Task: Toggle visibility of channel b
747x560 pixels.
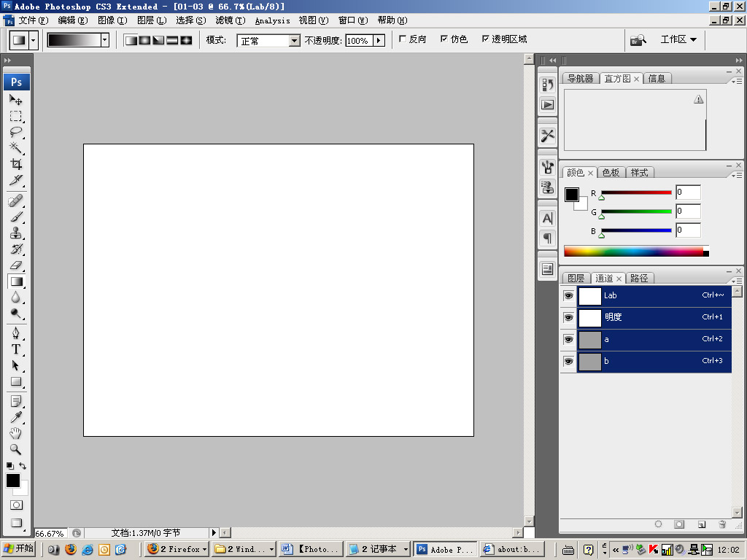Action: click(568, 362)
